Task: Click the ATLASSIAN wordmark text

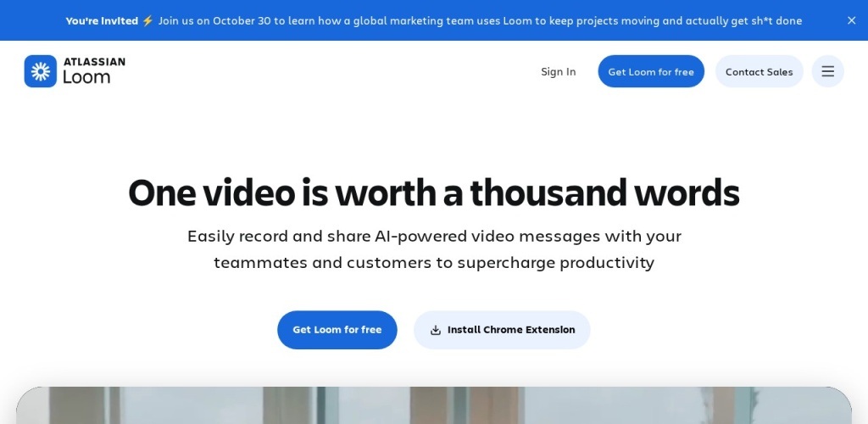Action: click(94, 61)
